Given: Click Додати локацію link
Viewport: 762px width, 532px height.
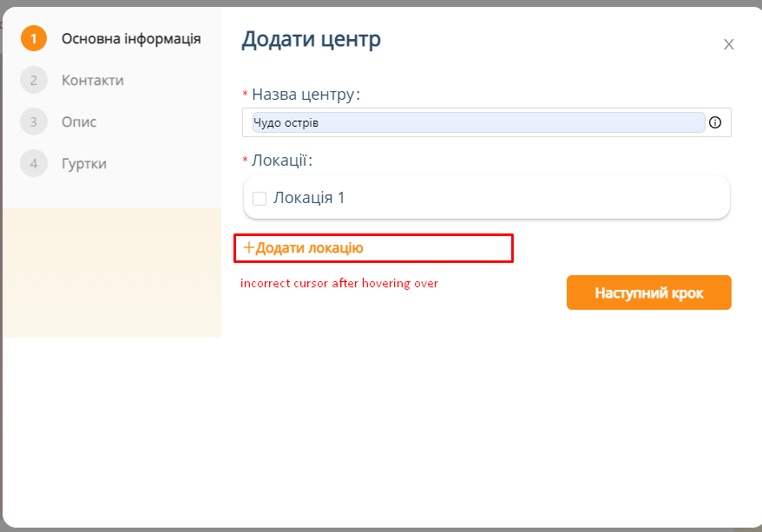Looking at the screenshot, I should pos(303,248).
